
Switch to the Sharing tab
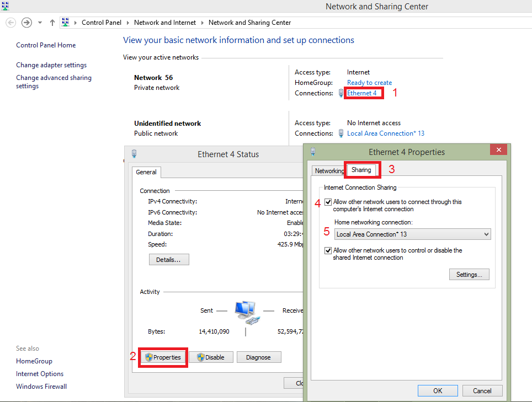pos(361,170)
